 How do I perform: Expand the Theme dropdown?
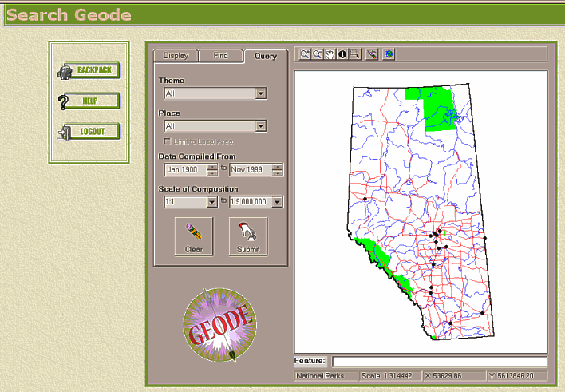click(x=260, y=93)
